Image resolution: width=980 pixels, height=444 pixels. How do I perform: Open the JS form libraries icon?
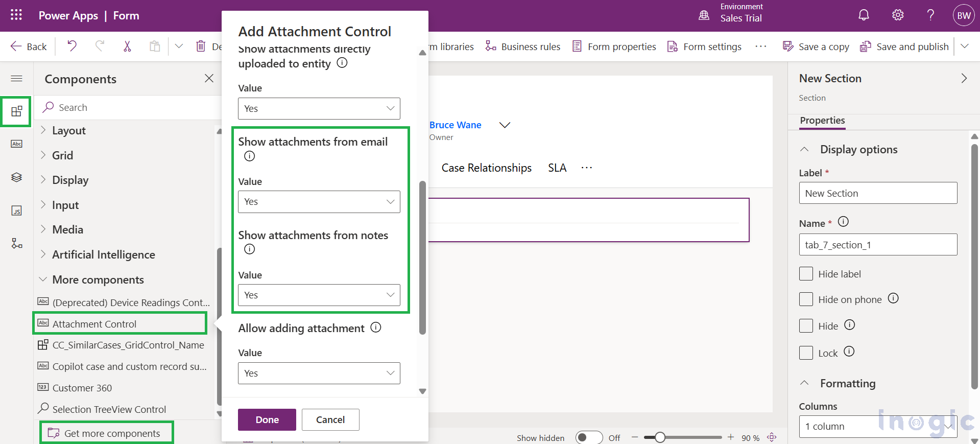(16, 211)
